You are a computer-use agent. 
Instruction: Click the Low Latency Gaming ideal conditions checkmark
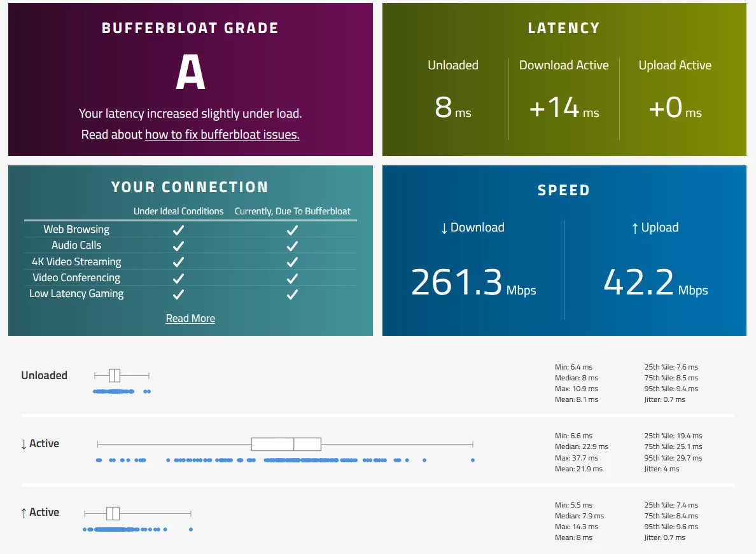pyautogui.click(x=178, y=294)
